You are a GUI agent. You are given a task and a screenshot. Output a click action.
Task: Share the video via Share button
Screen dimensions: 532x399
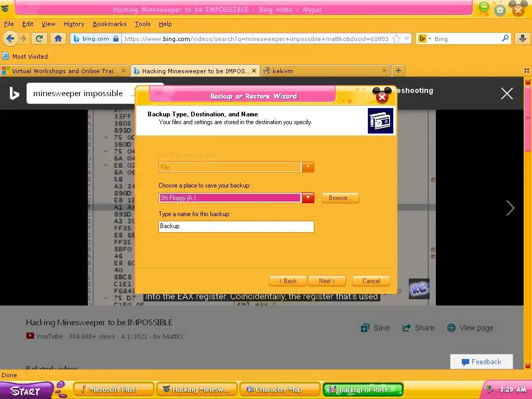pos(418,328)
